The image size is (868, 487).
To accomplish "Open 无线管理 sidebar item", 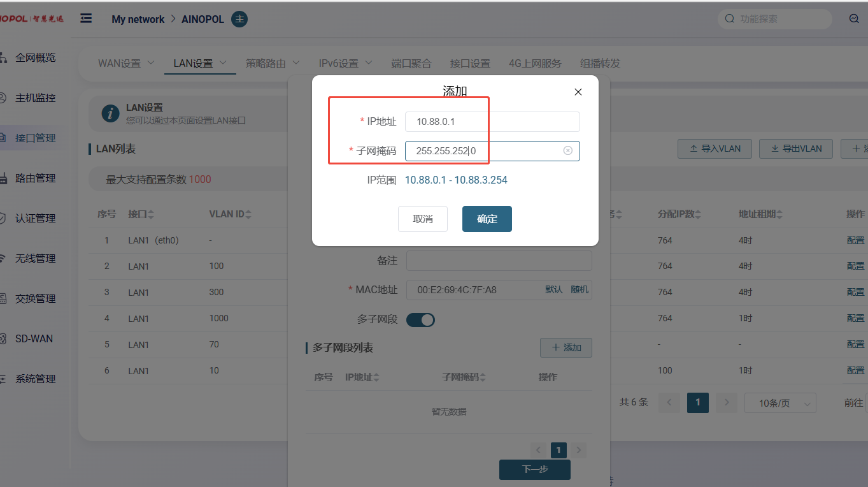I will pos(35,259).
